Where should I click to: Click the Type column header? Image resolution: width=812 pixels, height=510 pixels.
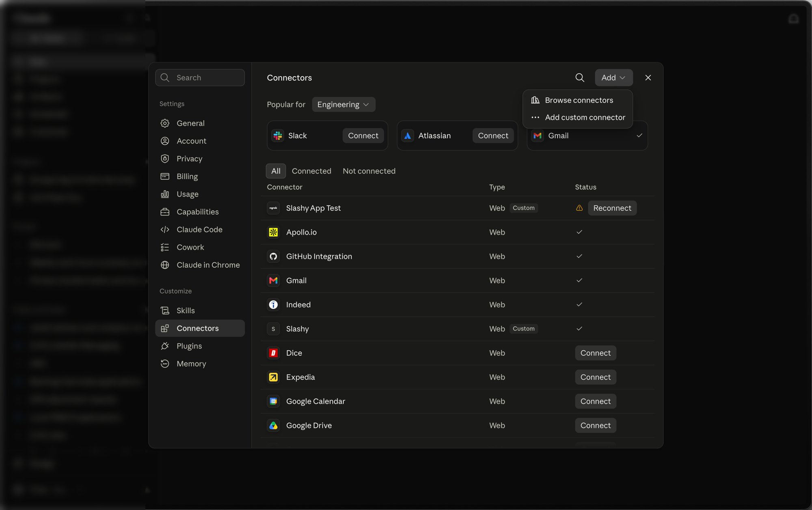[497, 187]
